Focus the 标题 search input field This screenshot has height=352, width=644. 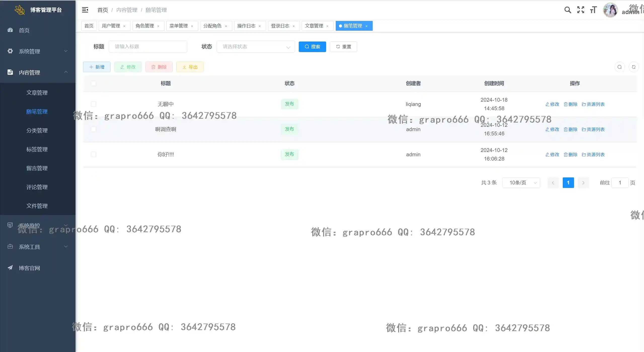point(148,47)
